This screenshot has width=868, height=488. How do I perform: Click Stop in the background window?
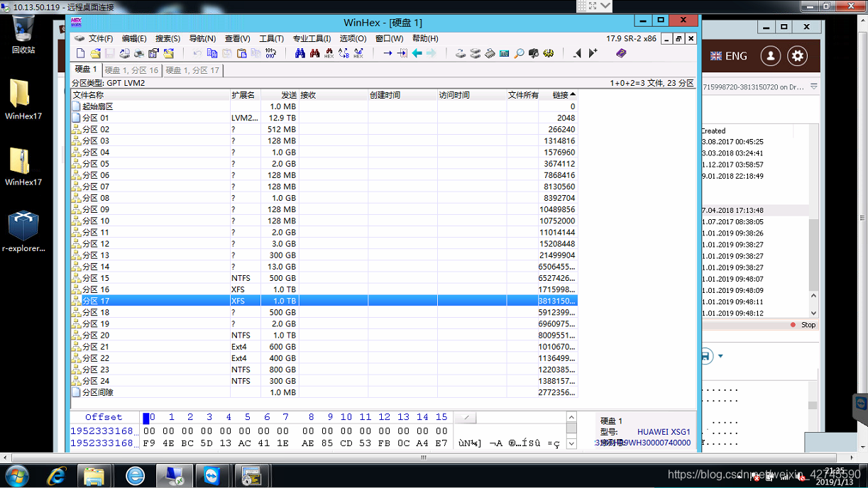pos(808,325)
